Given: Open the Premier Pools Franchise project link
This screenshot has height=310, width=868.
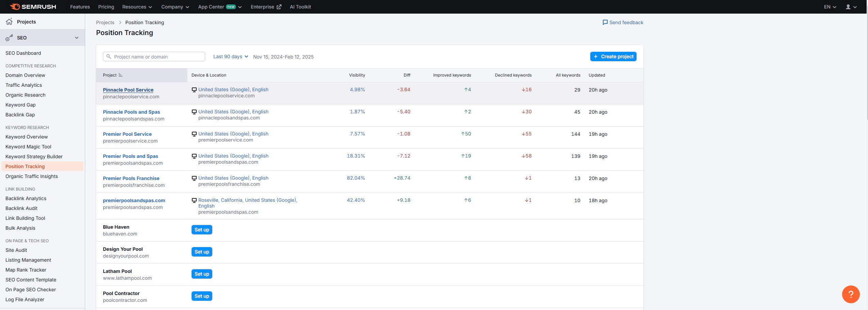Looking at the screenshot, I should (131, 178).
